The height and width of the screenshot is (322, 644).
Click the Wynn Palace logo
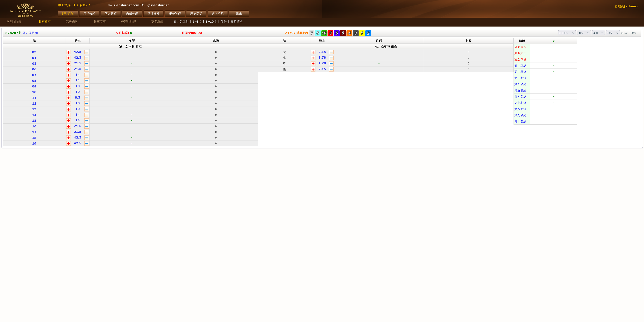(25, 10)
